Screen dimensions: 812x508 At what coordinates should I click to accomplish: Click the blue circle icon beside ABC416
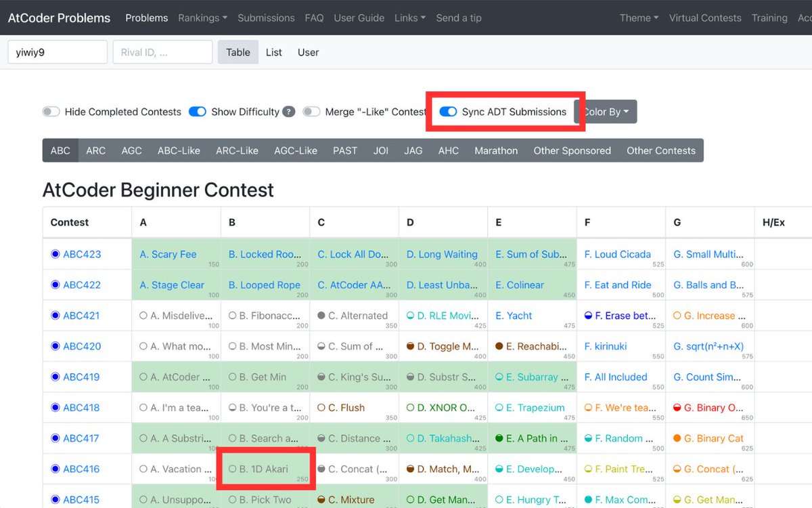click(x=55, y=469)
